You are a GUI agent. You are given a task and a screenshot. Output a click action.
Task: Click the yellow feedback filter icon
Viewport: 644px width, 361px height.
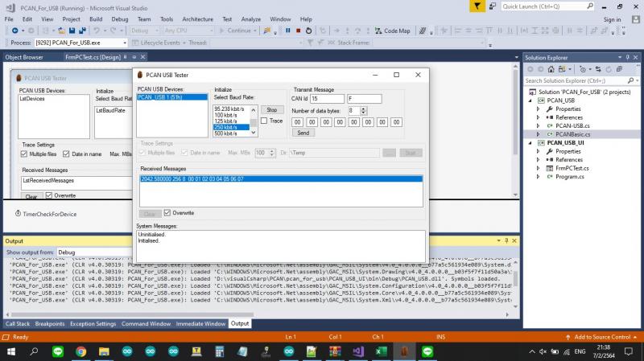coord(477,6)
